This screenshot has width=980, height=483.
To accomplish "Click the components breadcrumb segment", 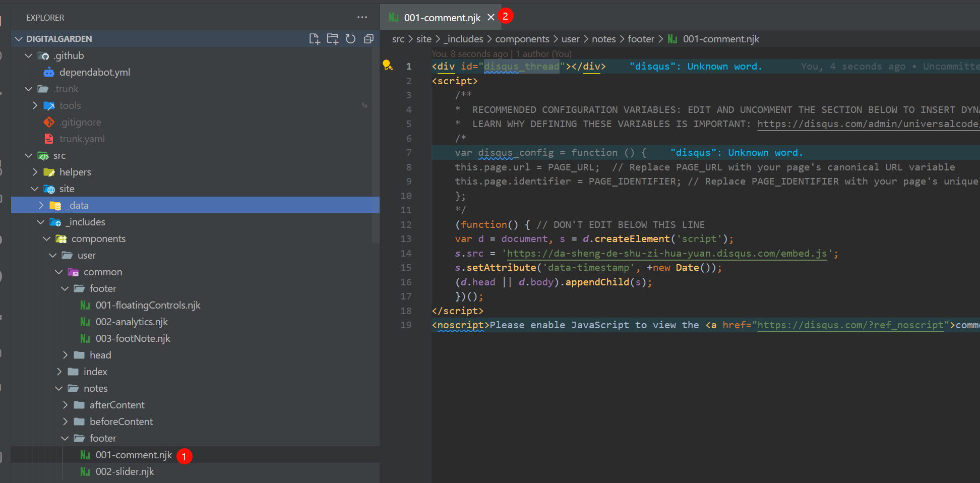I will pyautogui.click(x=522, y=39).
